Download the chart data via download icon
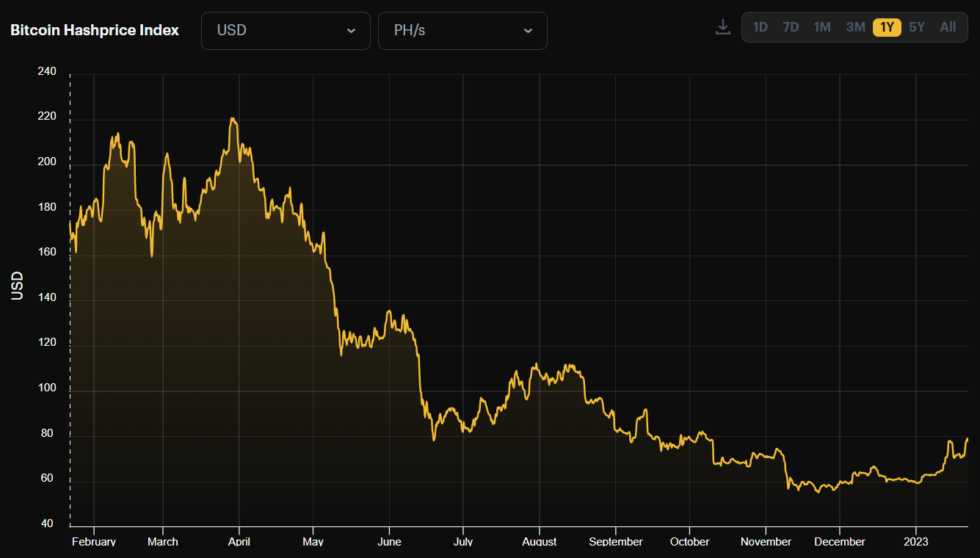Screen dimensions: 980x558 click(x=723, y=27)
